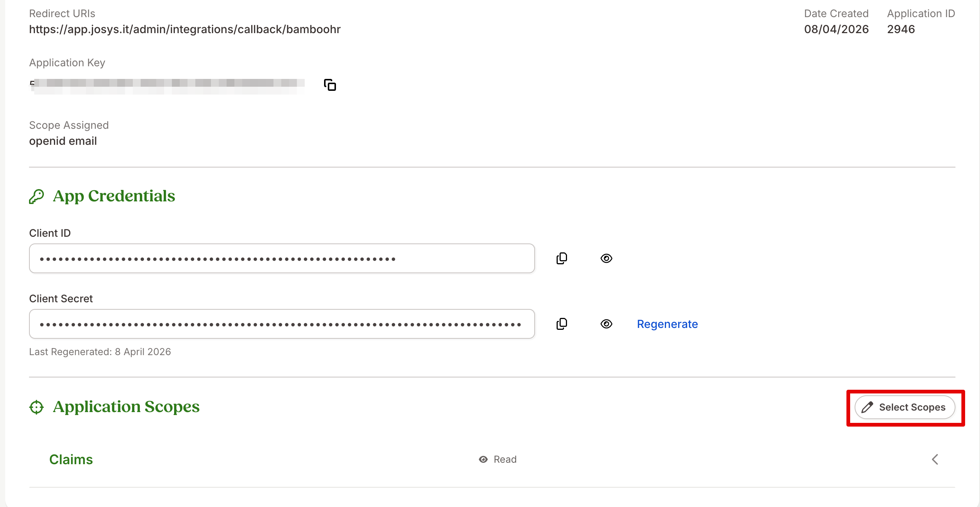Copy the Client Secret value
Screen dimensions: 980x507
(x=561, y=324)
